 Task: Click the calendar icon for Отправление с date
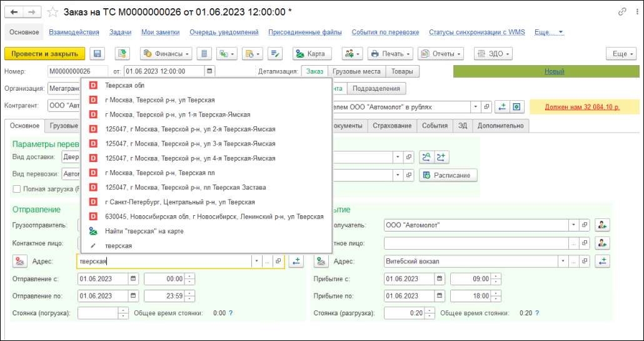[x=133, y=278]
